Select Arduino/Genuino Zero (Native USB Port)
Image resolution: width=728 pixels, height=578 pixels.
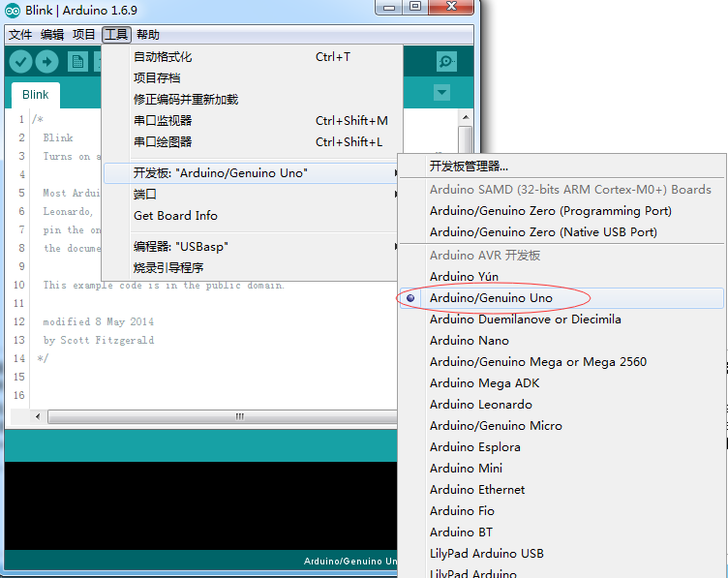[x=561, y=232]
